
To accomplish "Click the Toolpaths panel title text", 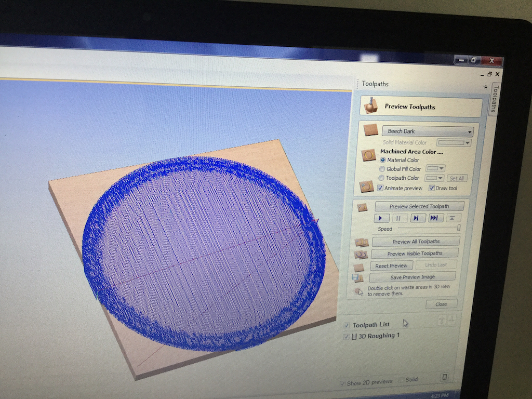I will pos(375,84).
